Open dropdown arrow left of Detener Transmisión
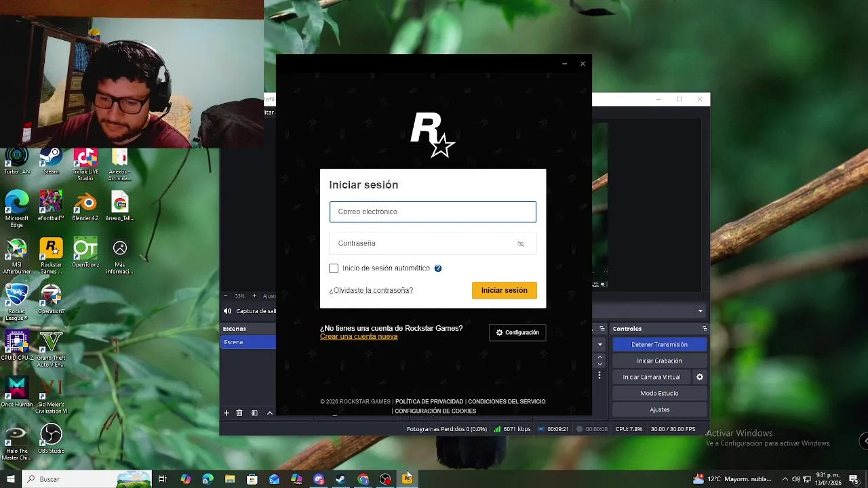This screenshot has height=488, width=868. coord(600,344)
